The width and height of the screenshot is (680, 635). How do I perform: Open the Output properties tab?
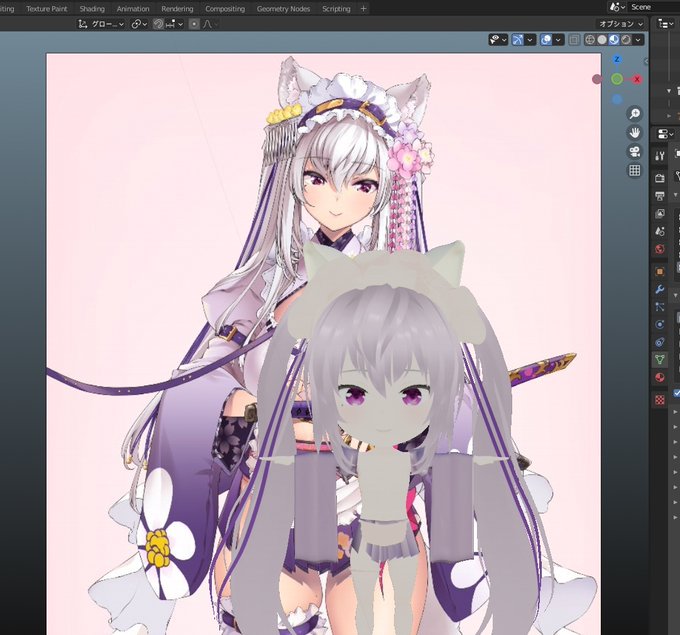660,196
